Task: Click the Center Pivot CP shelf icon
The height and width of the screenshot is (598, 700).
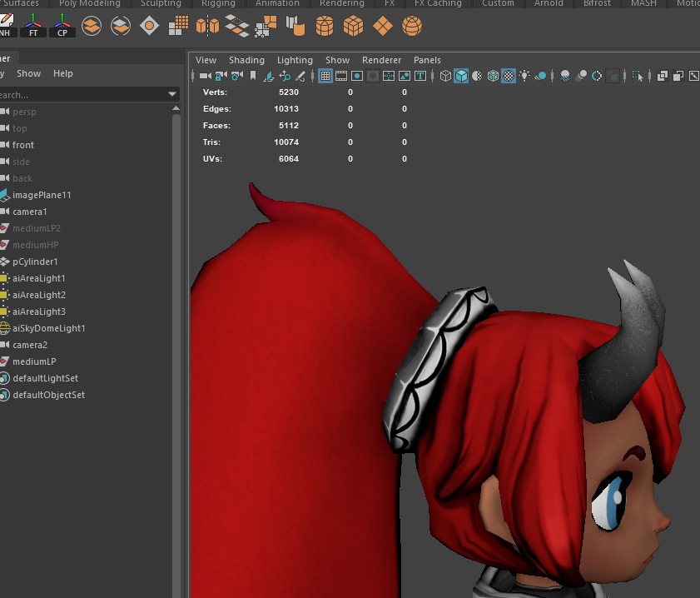Action: (x=62, y=26)
